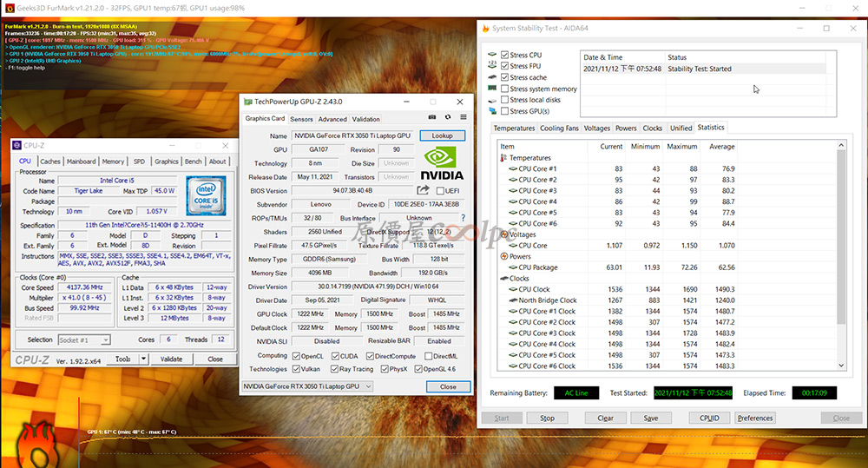This screenshot has width=868, height=468.
Task: Click the Maximum column header
Action: [681, 146]
